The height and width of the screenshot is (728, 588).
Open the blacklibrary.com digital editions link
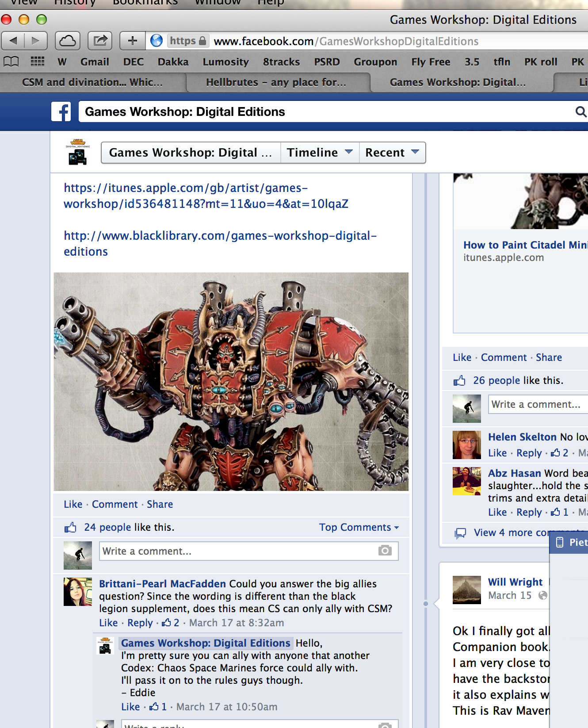(220, 244)
